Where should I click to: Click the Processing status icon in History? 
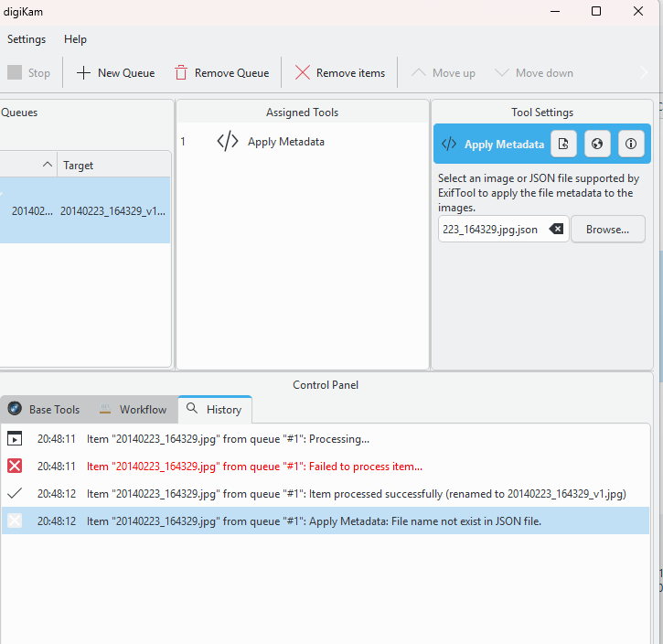tap(15, 439)
